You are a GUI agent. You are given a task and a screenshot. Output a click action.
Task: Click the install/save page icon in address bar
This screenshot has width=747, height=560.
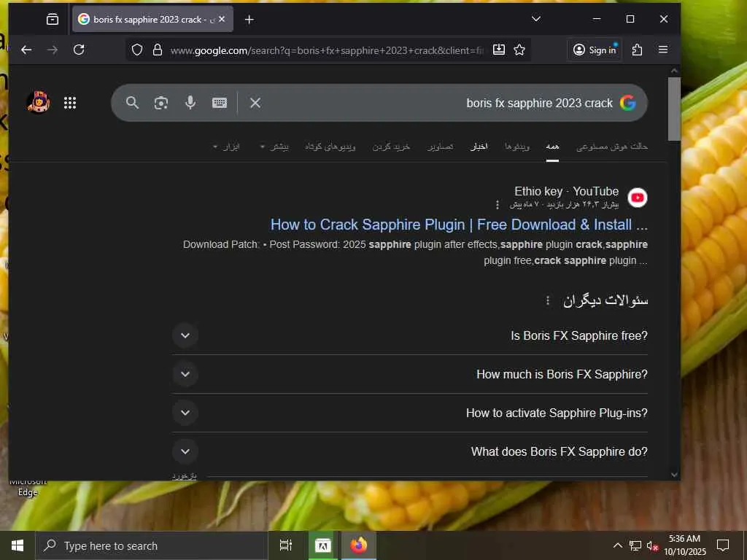(499, 50)
